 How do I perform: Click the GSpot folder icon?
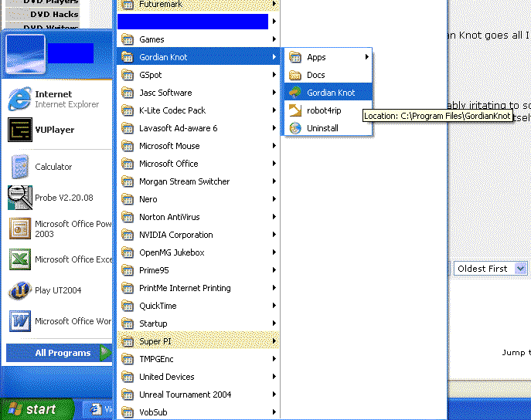click(x=128, y=75)
